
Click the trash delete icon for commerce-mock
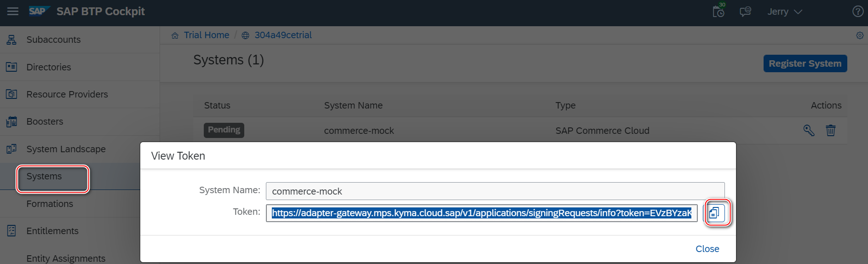(831, 130)
